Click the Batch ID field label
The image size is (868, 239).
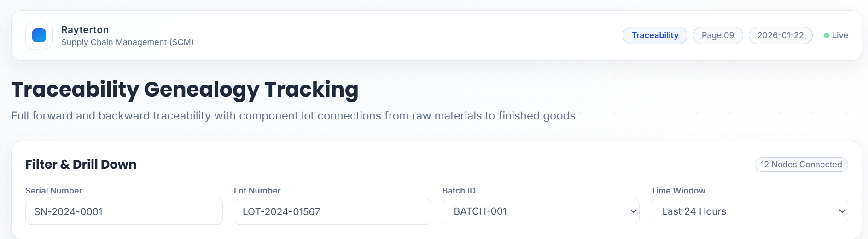[x=459, y=191]
